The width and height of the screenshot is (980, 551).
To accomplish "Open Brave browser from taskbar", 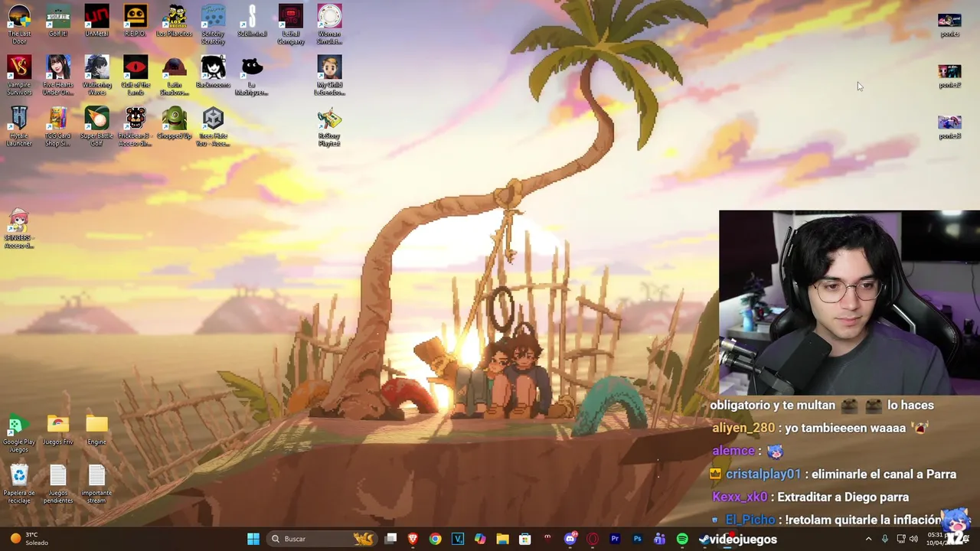I will 413,539.
